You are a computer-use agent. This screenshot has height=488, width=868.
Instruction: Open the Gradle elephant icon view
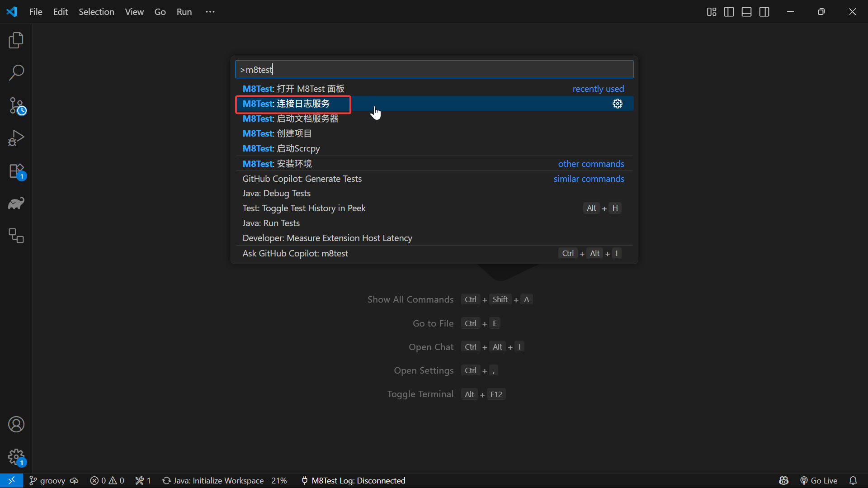16,204
